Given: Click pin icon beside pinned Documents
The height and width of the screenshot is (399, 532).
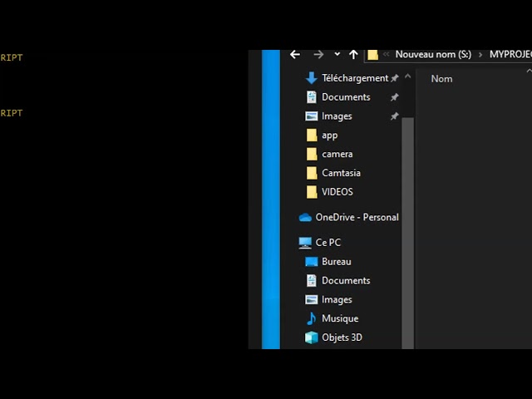Looking at the screenshot, I should [394, 97].
